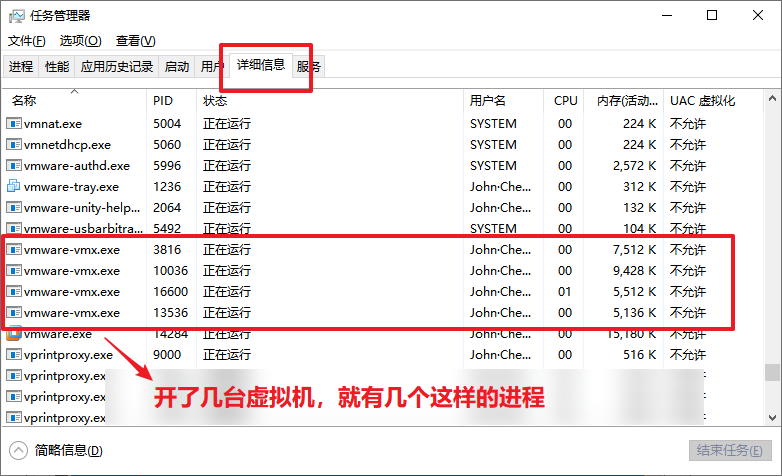Switch to the 详细信息 tab
This screenshot has width=782, height=476.
point(261,65)
